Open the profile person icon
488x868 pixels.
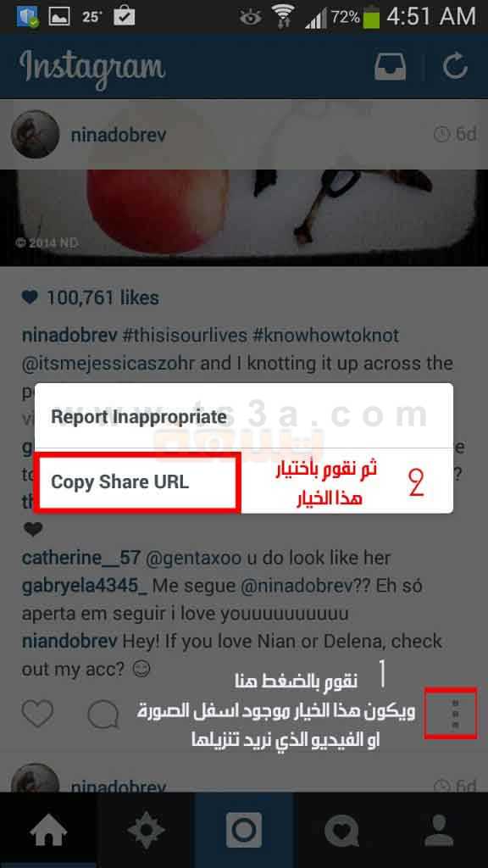click(439, 831)
